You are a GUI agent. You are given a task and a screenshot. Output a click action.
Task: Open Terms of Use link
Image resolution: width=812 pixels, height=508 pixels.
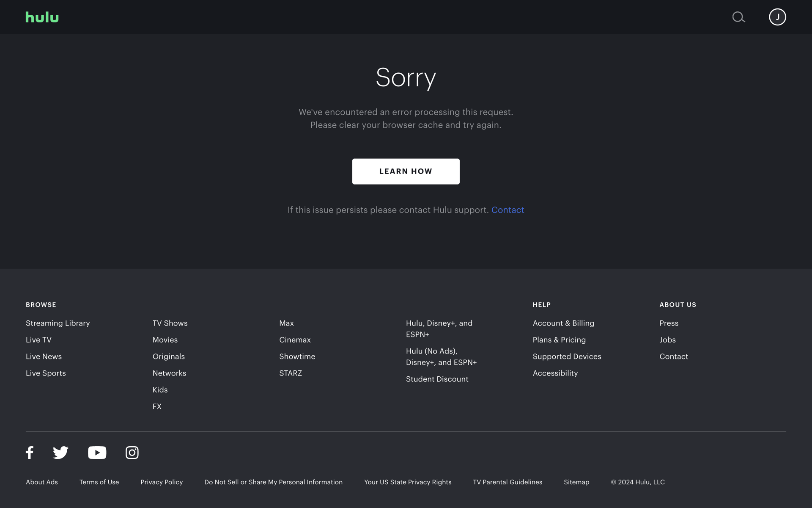pos(99,482)
